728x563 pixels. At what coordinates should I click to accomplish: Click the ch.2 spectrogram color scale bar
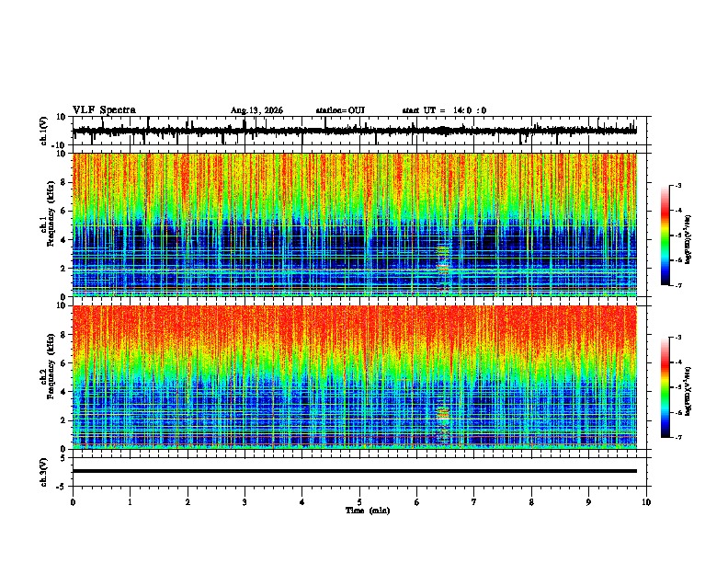[665, 387]
